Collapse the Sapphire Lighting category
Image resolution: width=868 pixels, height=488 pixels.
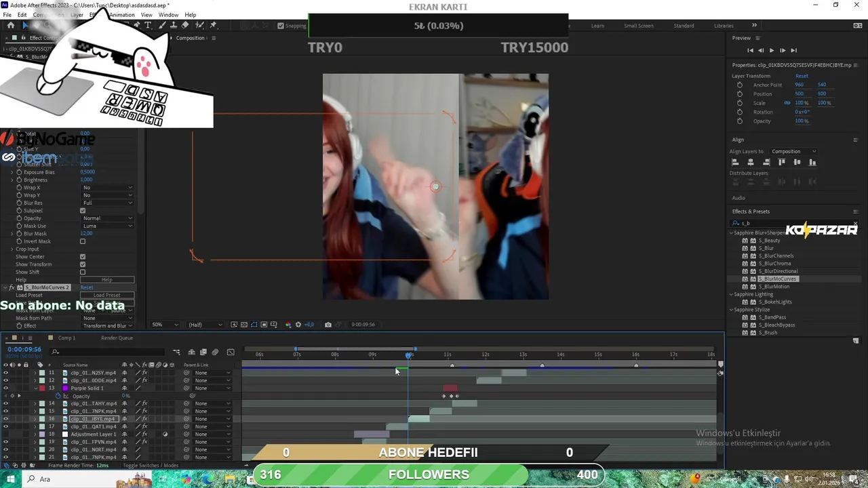click(732, 294)
